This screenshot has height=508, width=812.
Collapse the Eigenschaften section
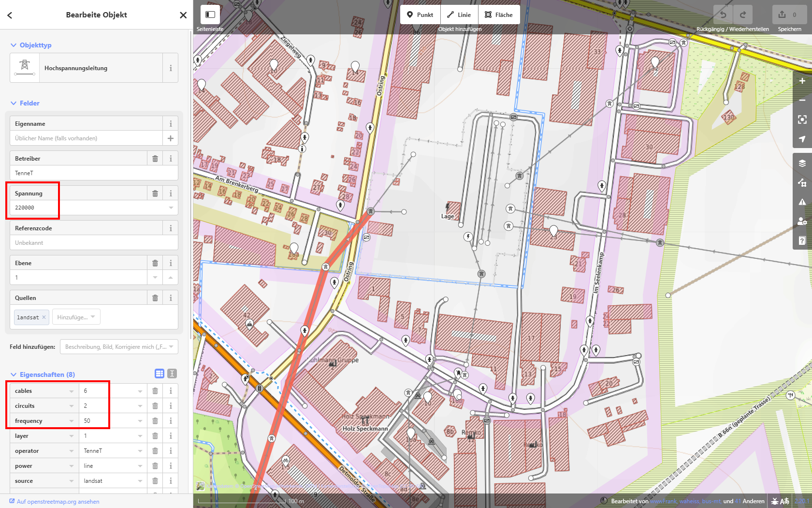tap(43, 374)
